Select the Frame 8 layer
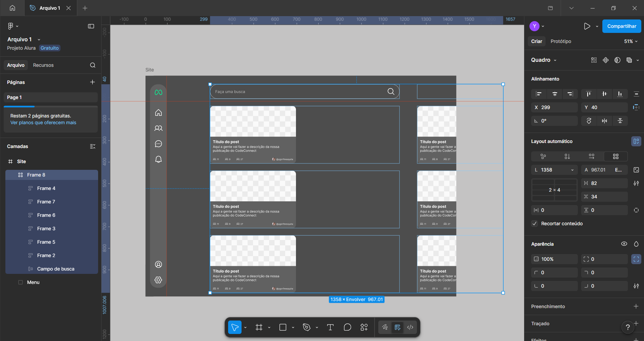644x341 pixels. (x=52, y=175)
